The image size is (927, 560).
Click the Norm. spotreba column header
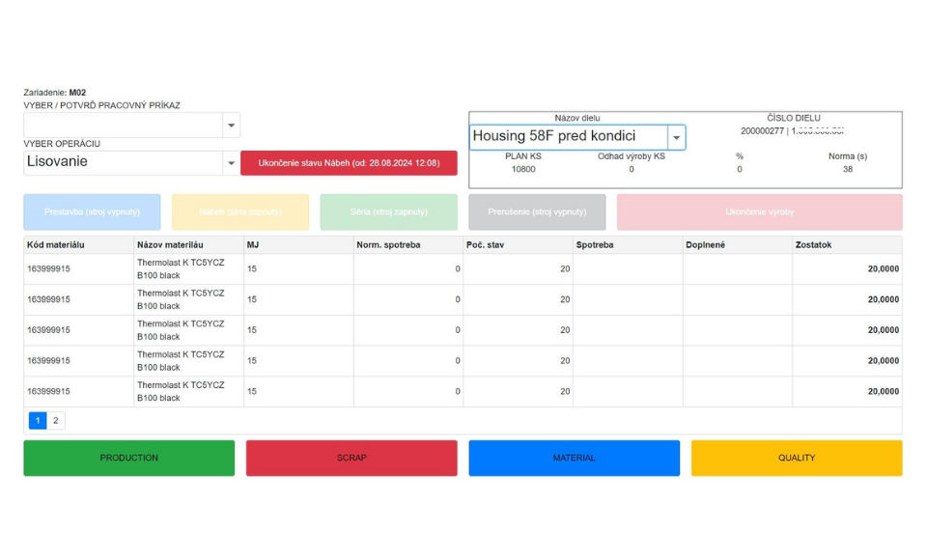point(388,245)
